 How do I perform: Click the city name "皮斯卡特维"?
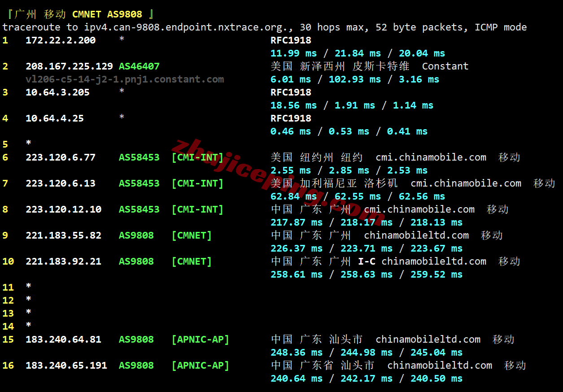point(381,66)
